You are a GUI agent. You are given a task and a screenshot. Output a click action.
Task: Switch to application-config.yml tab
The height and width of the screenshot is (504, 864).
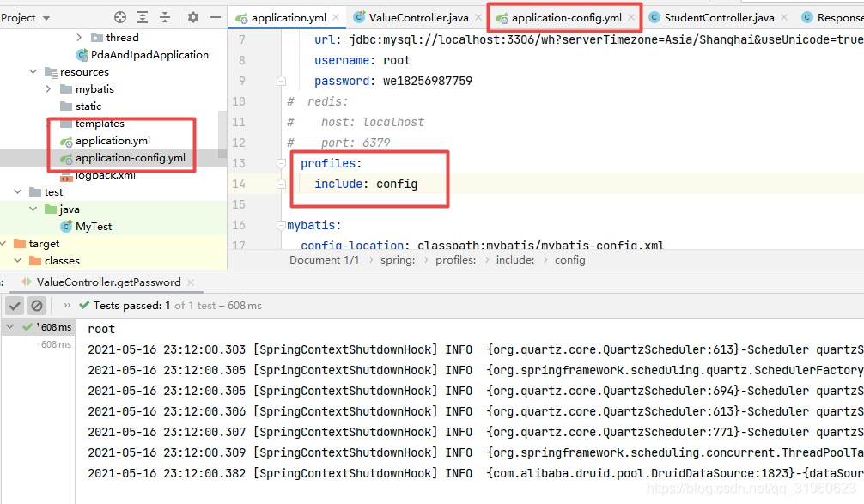click(567, 18)
